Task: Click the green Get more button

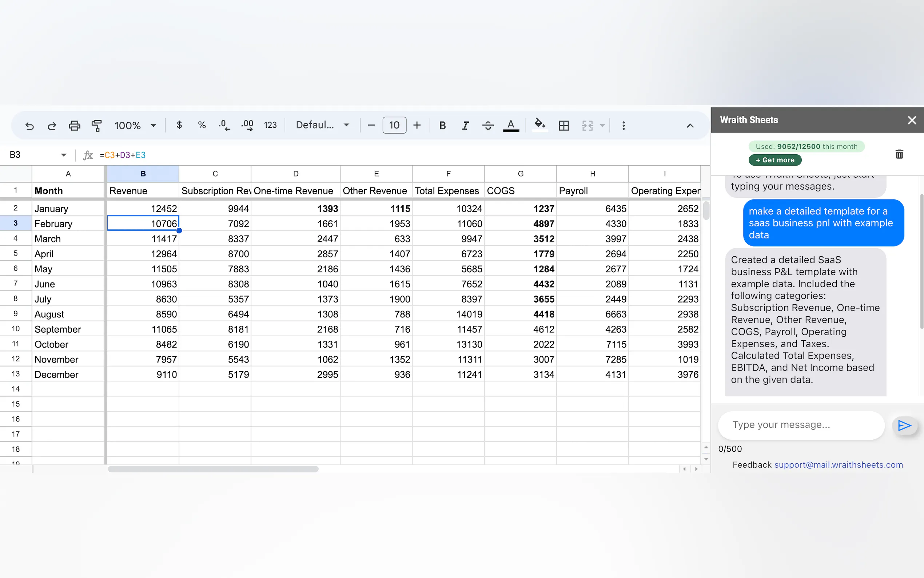Action: click(x=774, y=160)
